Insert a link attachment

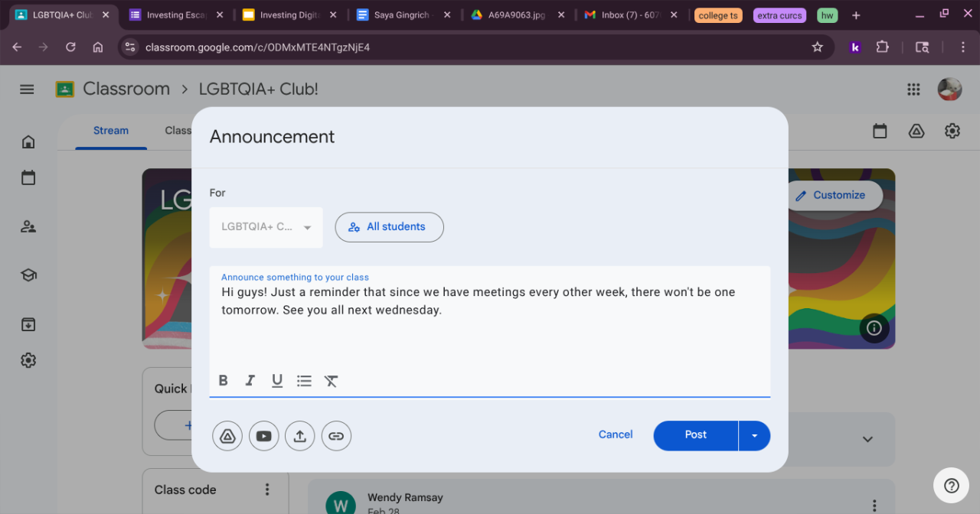pos(336,436)
